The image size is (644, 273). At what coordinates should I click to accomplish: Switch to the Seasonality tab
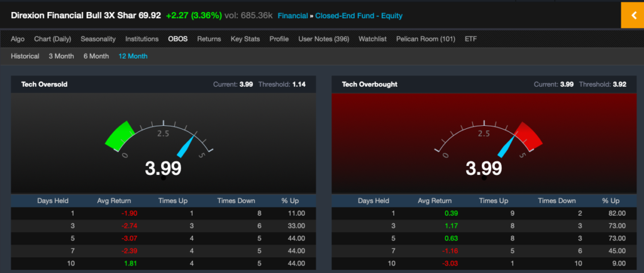(98, 39)
